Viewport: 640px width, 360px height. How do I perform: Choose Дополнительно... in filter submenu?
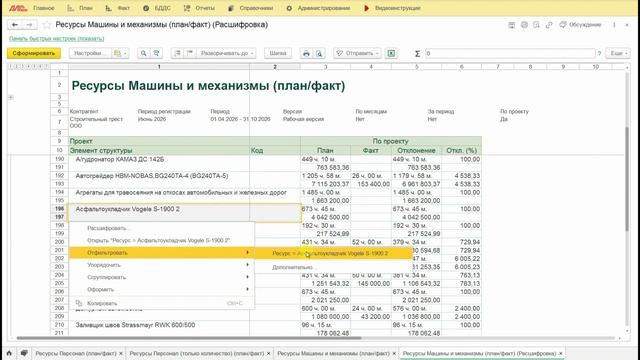point(333,267)
